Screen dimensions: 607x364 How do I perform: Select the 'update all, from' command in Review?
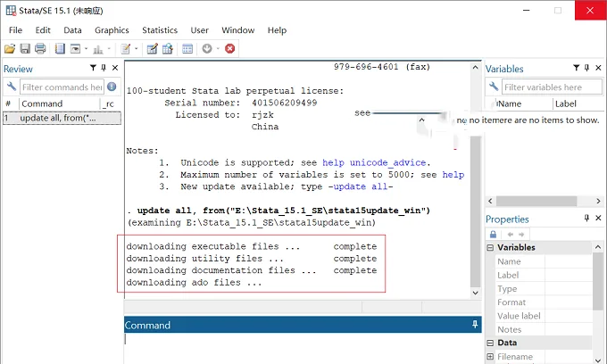tap(62, 118)
